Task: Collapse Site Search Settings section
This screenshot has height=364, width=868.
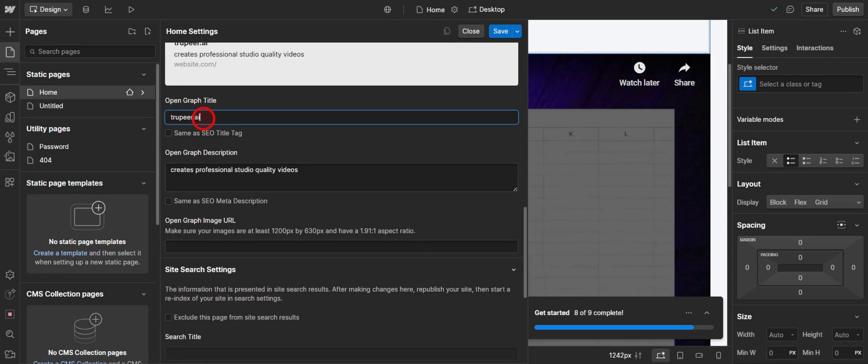Action: 513,269
